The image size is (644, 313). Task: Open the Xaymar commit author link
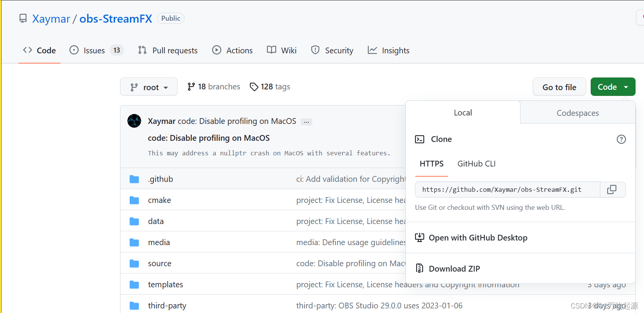point(161,121)
